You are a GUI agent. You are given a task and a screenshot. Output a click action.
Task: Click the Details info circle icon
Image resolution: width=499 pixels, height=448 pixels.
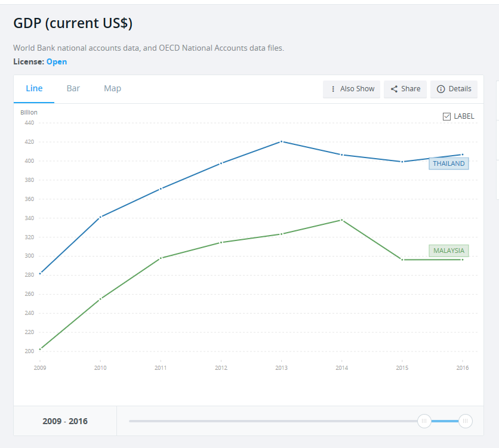click(441, 89)
